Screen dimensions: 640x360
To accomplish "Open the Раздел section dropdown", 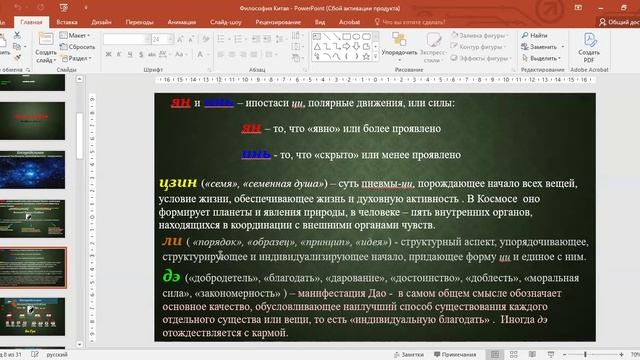I will (76, 58).
